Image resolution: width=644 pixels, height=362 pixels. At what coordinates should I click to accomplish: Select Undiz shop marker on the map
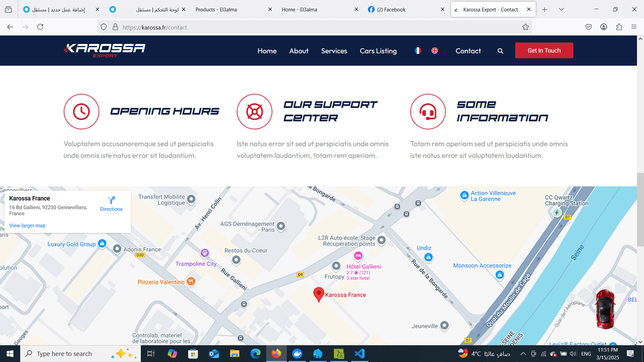click(428, 257)
